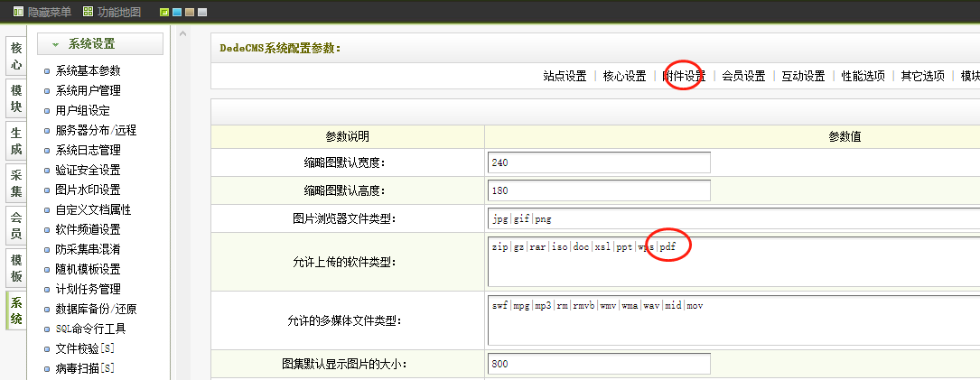Switch to the 互动设置 tab

(x=803, y=76)
